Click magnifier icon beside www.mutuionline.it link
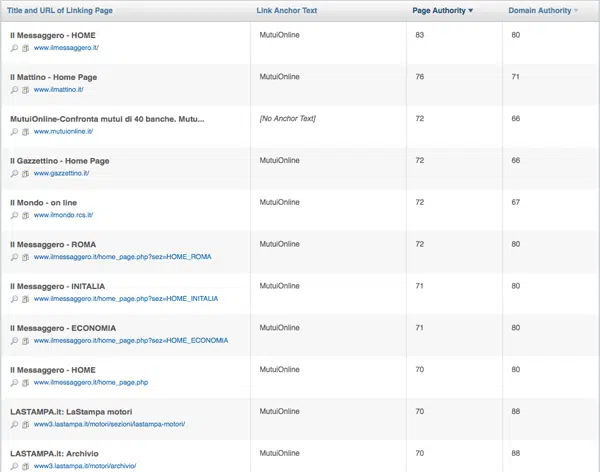The width and height of the screenshot is (600, 472). 14,132
